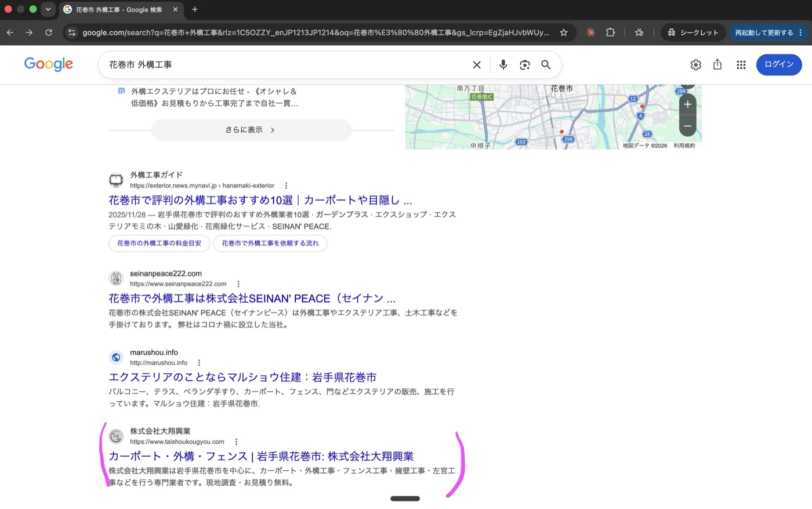
Task: Open the bookmarks star button in the toolbar
Action: click(639, 32)
